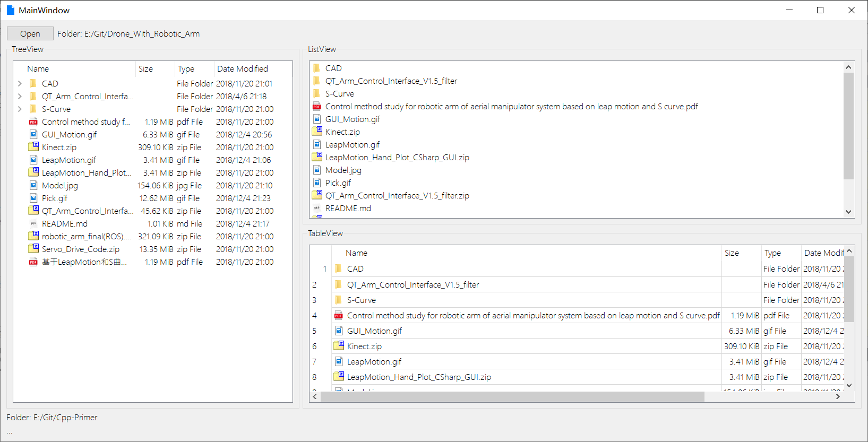This screenshot has height=442, width=868.
Task: Select Pick.gif in the ListView
Action: click(338, 183)
